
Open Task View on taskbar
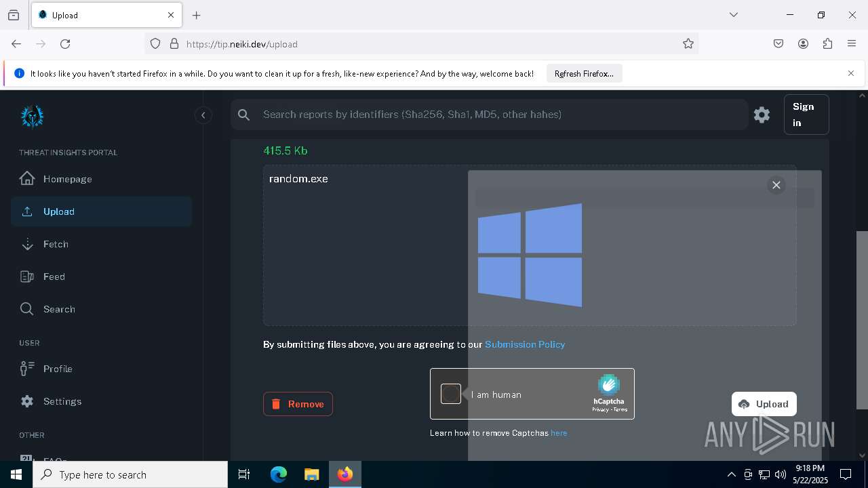[244, 474]
